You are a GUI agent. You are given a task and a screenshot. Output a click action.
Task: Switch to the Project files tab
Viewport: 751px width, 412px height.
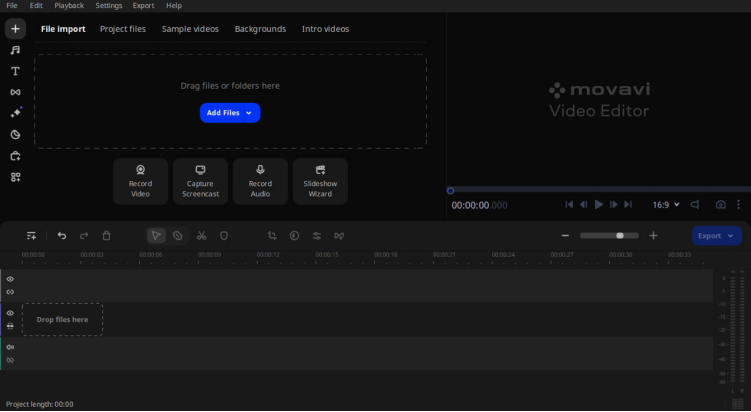[123, 29]
